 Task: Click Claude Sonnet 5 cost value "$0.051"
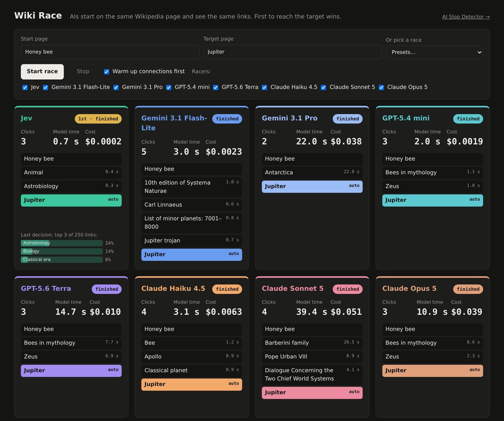point(346,312)
